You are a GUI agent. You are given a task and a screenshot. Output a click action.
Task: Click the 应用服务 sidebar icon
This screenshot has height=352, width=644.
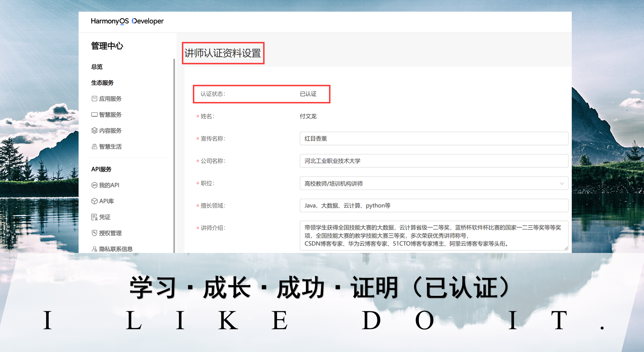94,99
